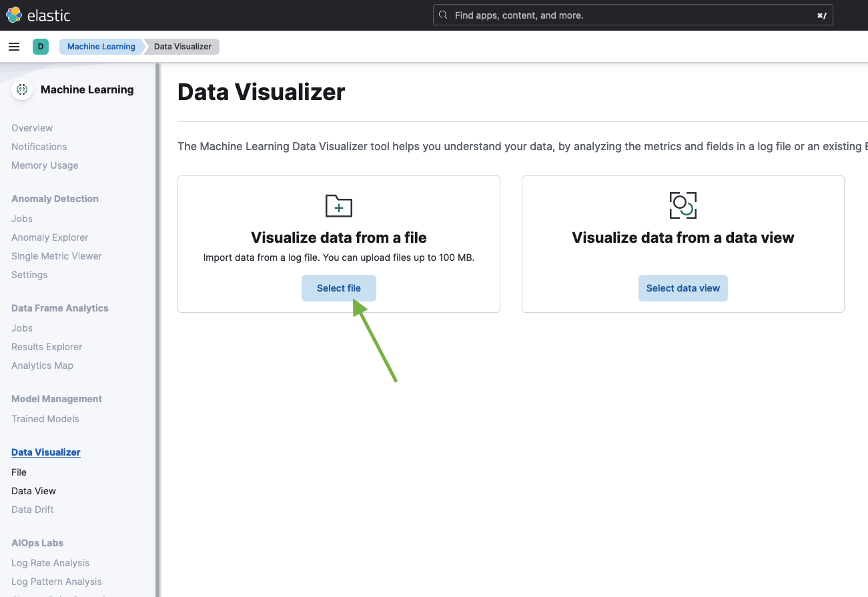Open Data Drift
This screenshot has width=868, height=597.
click(33, 510)
